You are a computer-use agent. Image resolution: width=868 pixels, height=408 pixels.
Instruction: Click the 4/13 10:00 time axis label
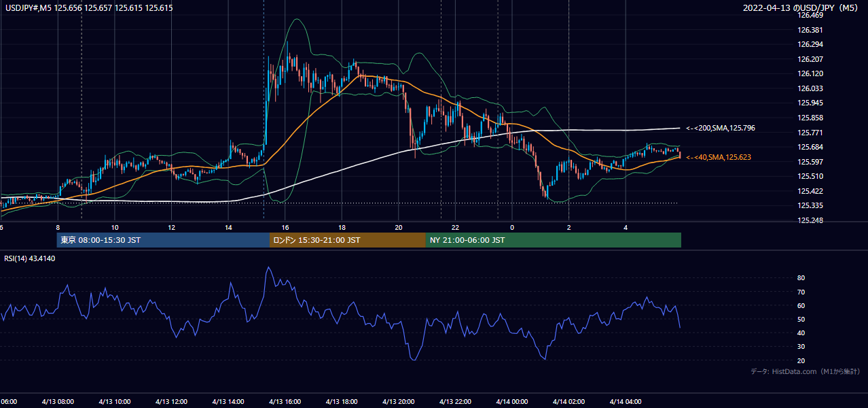click(x=115, y=401)
